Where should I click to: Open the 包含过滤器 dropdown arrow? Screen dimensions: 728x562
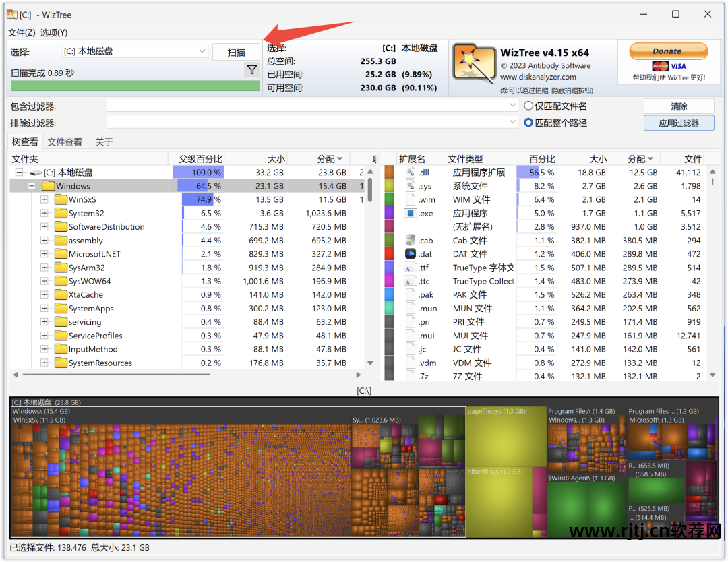512,105
